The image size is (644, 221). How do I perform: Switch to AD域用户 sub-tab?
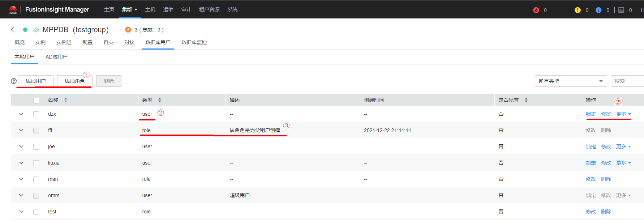pos(56,57)
